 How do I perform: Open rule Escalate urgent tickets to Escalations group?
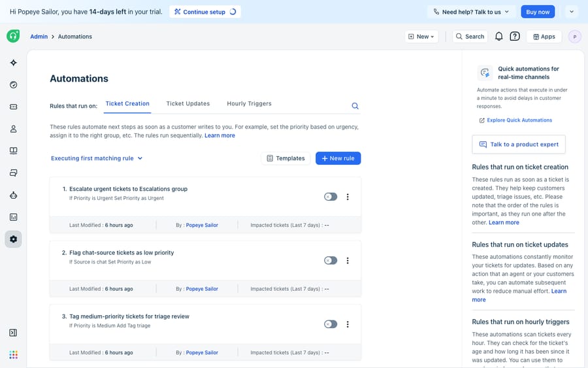tap(128, 189)
